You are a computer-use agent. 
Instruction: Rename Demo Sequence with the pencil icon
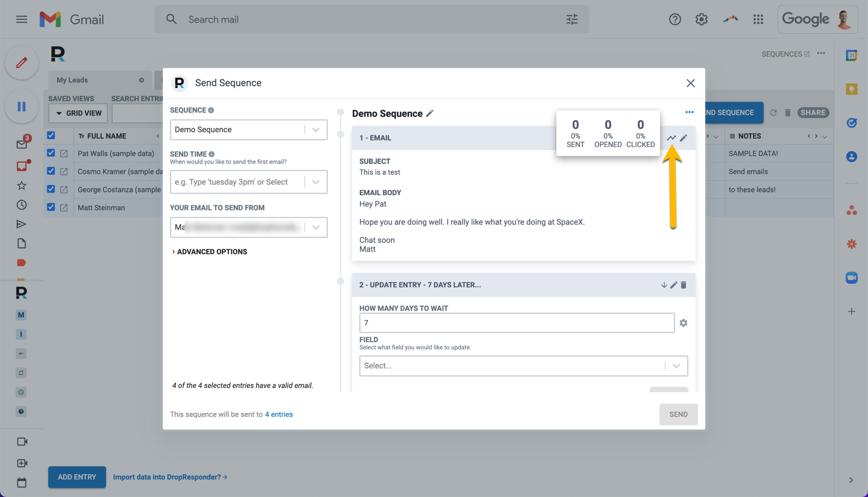pos(430,113)
